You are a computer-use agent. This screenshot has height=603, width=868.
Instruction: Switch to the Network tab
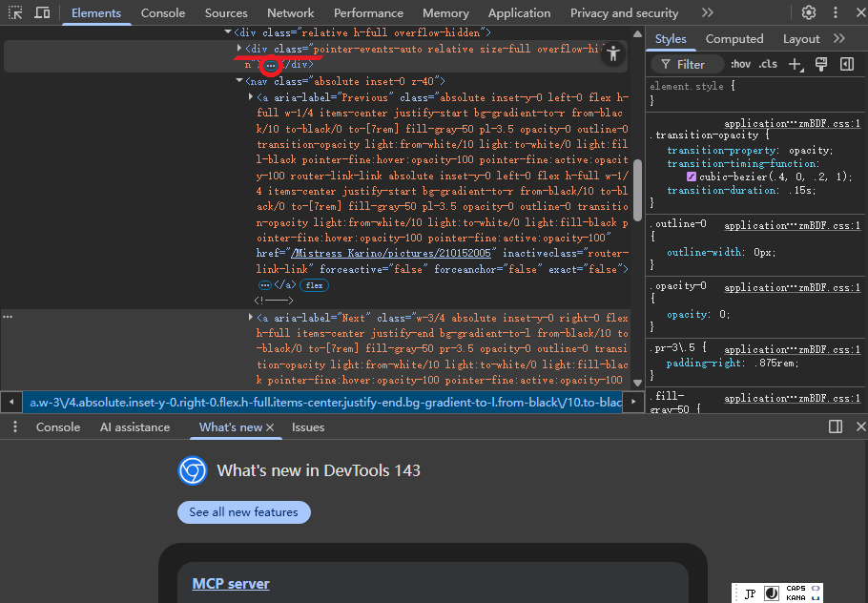click(x=290, y=13)
